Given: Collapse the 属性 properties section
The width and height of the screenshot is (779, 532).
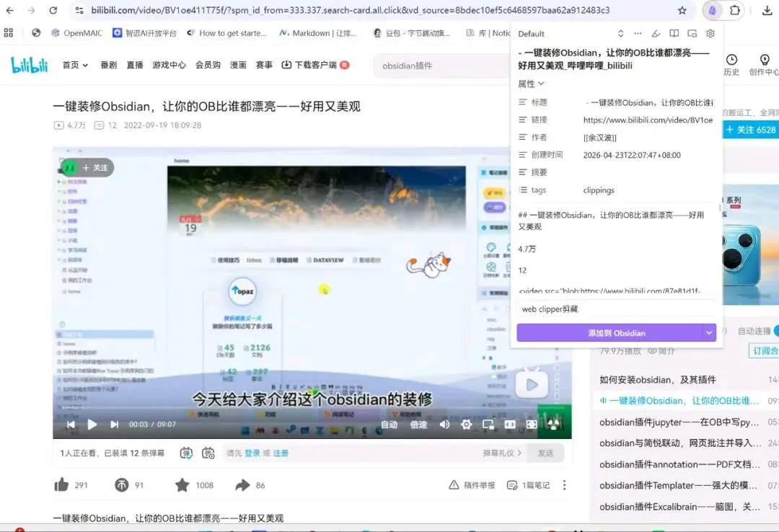Looking at the screenshot, I should tap(531, 84).
